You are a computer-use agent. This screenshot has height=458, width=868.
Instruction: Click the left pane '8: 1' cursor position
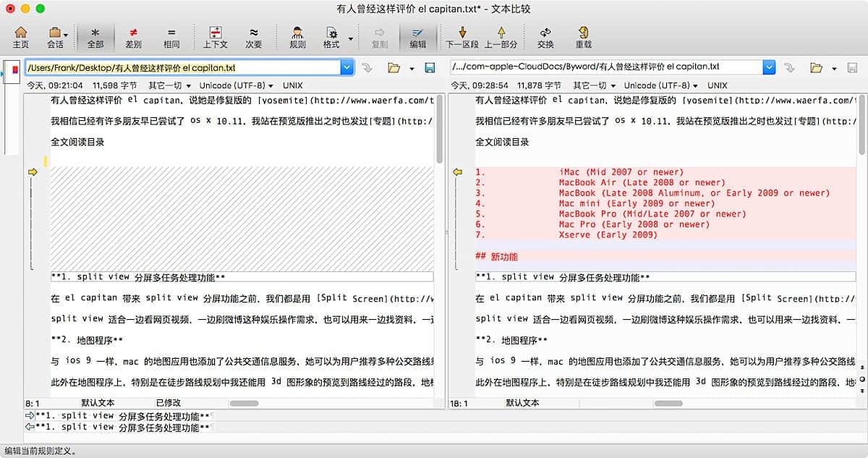[33, 403]
